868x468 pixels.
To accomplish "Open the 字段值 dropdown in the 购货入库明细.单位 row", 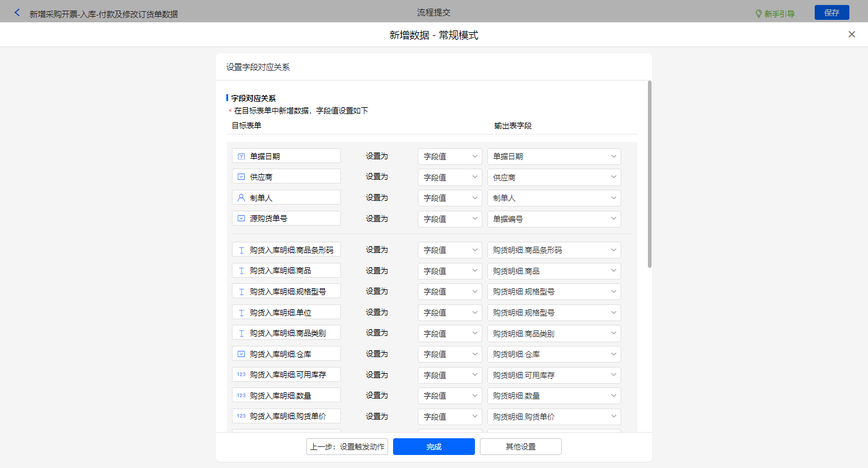I will 449,312.
